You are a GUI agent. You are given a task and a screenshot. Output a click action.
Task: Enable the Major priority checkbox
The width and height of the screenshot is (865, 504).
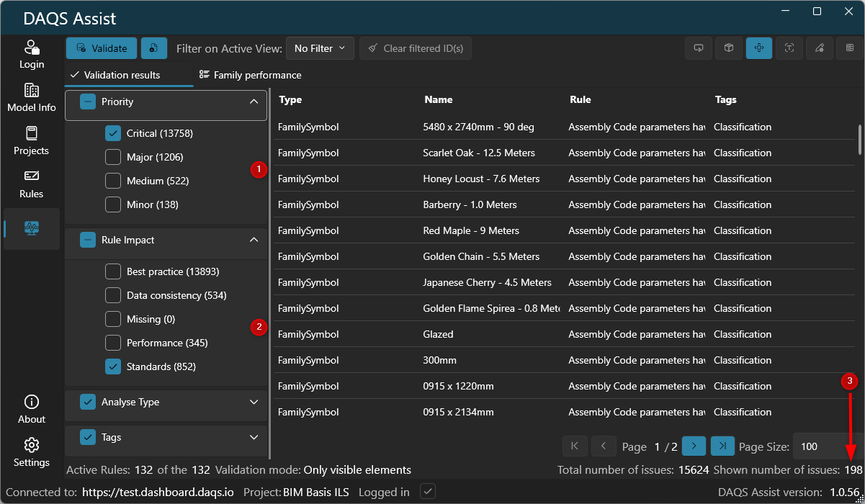pyautogui.click(x=113, y=157)
